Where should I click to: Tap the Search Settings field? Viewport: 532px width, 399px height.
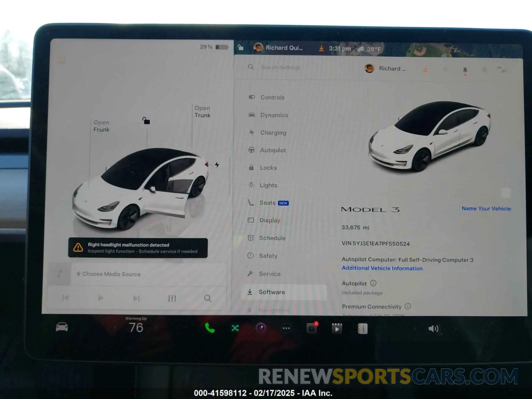click(x=280, y=67)
